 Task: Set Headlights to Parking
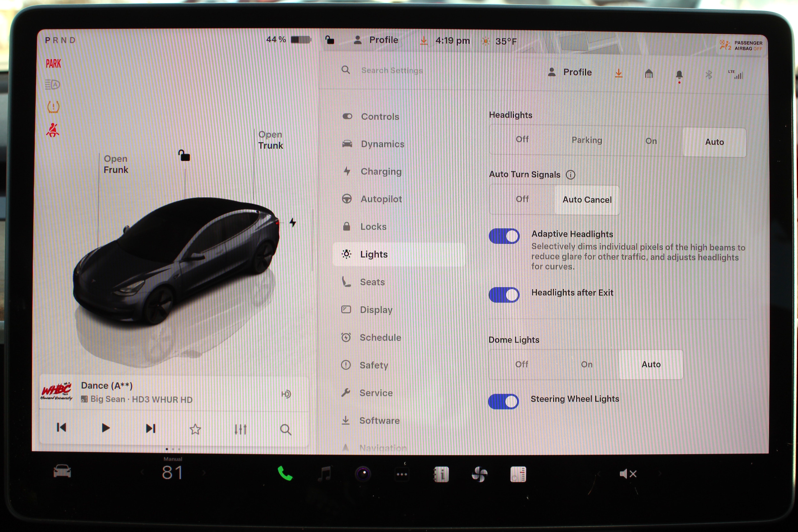coord(586,140)
